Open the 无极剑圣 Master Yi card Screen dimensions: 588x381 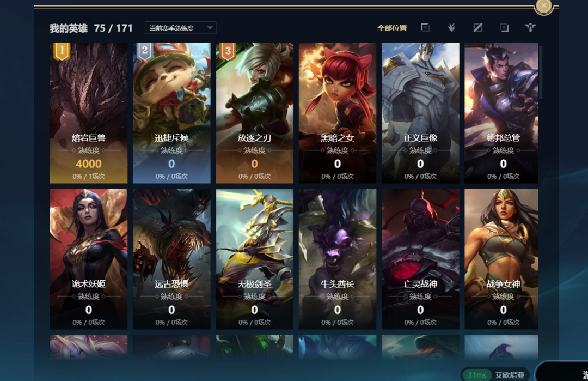click(254, 259)
